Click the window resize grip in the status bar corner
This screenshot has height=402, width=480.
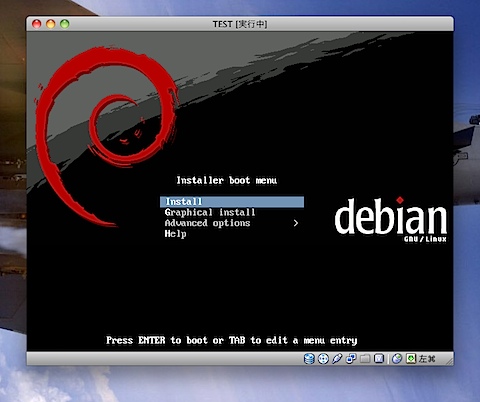[449, 361]
